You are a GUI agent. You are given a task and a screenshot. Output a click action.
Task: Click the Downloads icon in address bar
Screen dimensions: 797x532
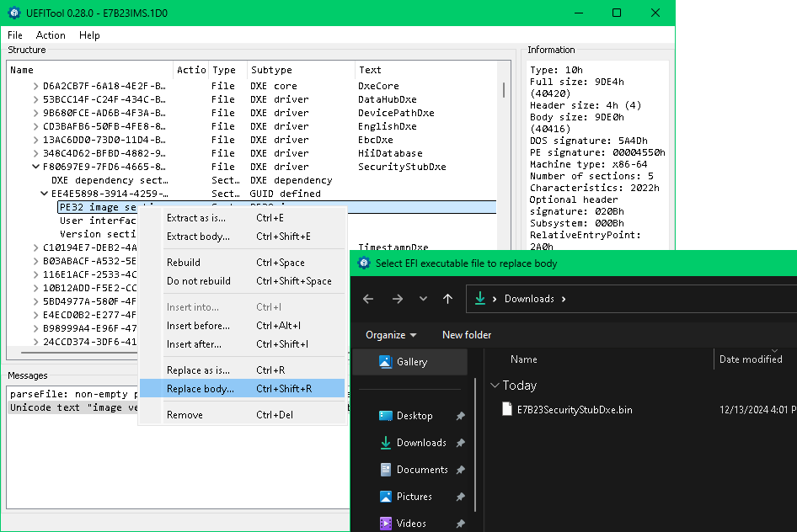480,299
